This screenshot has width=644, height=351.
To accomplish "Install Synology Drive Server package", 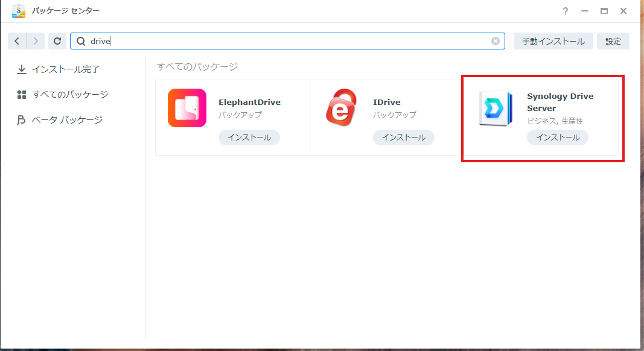I will point(557,138).
